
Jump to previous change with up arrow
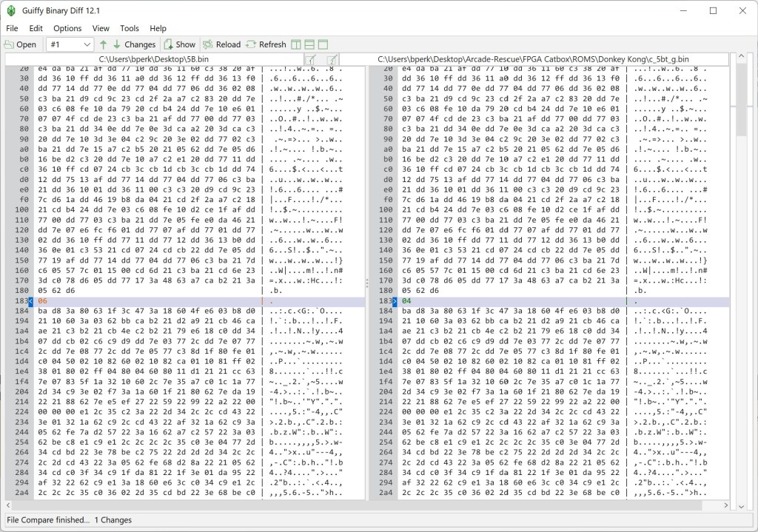(x=104, y=44)
